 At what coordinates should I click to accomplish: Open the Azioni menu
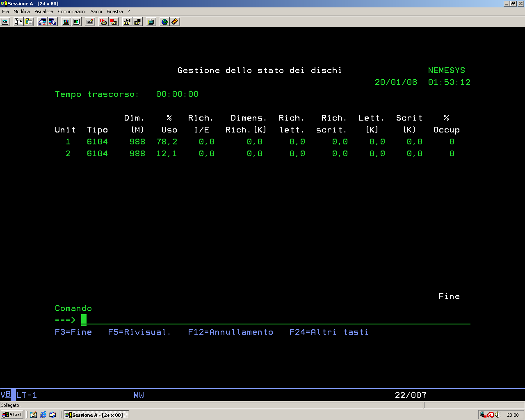point(96,11)
